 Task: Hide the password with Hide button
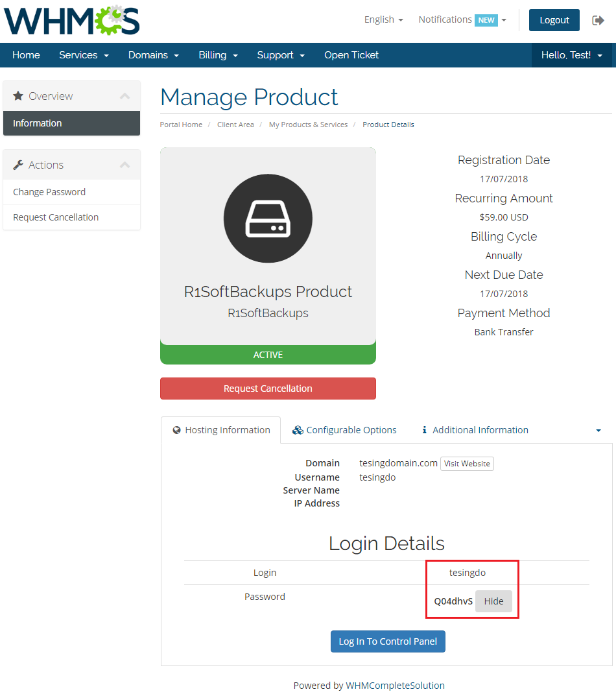pos(493,601)
